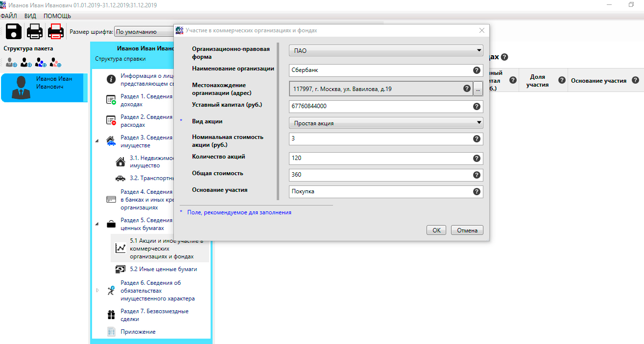Click the help icon beside the page heading
Viewport: 644px width, 344px height.
504,57
